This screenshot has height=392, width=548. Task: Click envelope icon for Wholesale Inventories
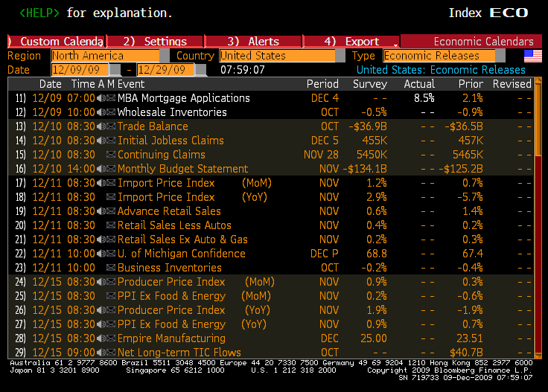[x=111, y=112]
